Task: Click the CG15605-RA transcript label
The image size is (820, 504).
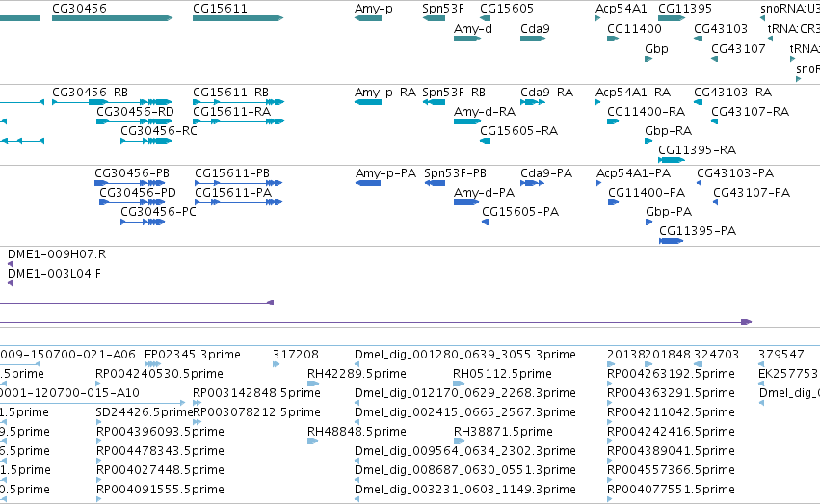Action: click(519, 131)
